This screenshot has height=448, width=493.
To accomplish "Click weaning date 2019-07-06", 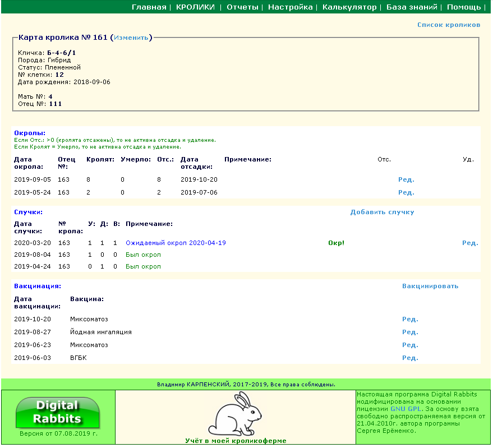I will (x=199, y=192).
